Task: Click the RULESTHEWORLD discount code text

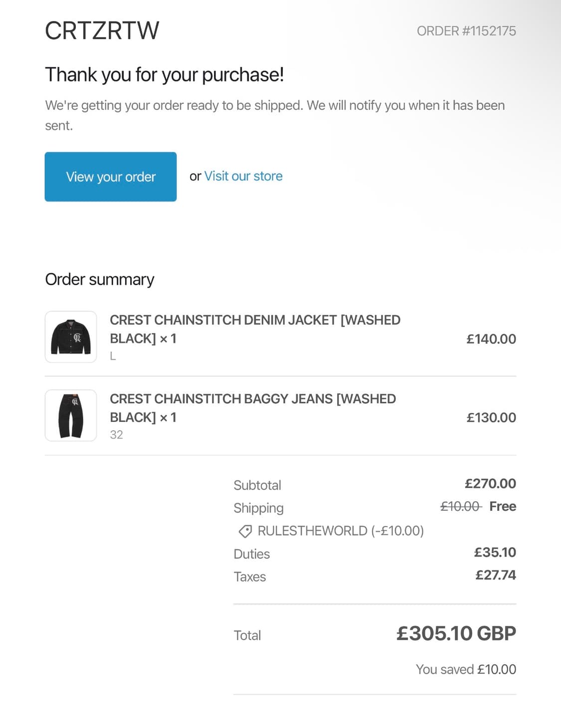Action: 340,531
